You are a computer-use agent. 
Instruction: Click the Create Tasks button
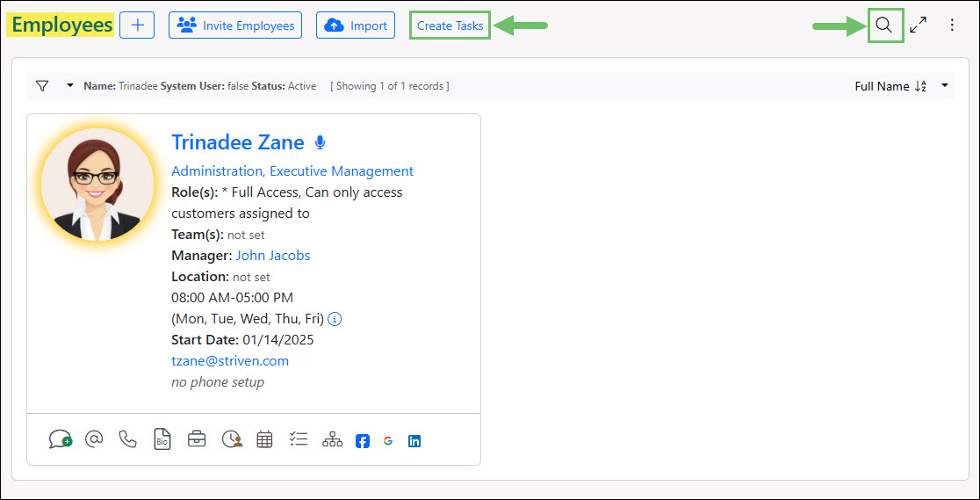point(450,25)
